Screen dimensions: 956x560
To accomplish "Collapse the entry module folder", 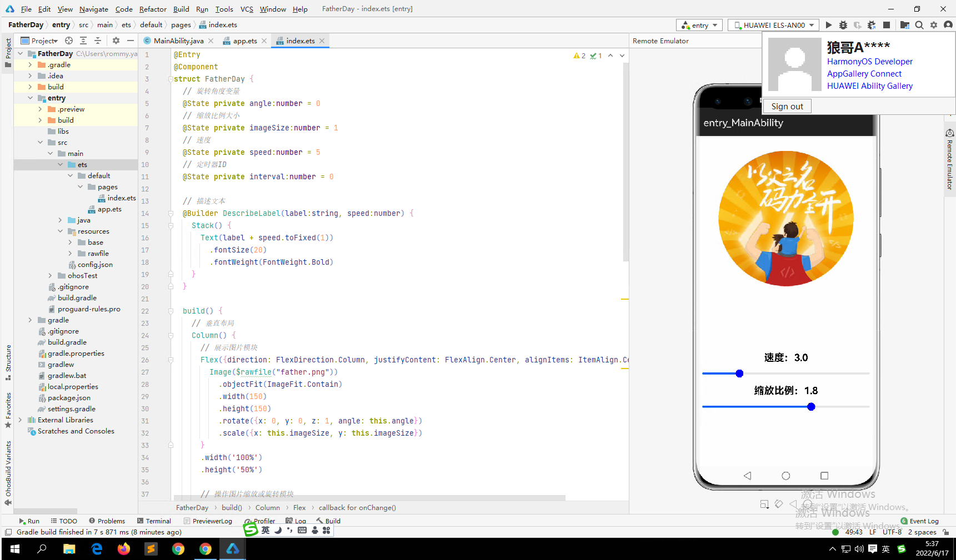I will 31,98.
